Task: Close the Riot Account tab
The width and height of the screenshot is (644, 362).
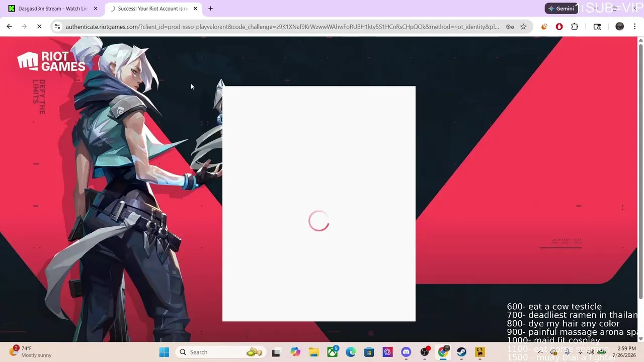Action: pos(196,9)
